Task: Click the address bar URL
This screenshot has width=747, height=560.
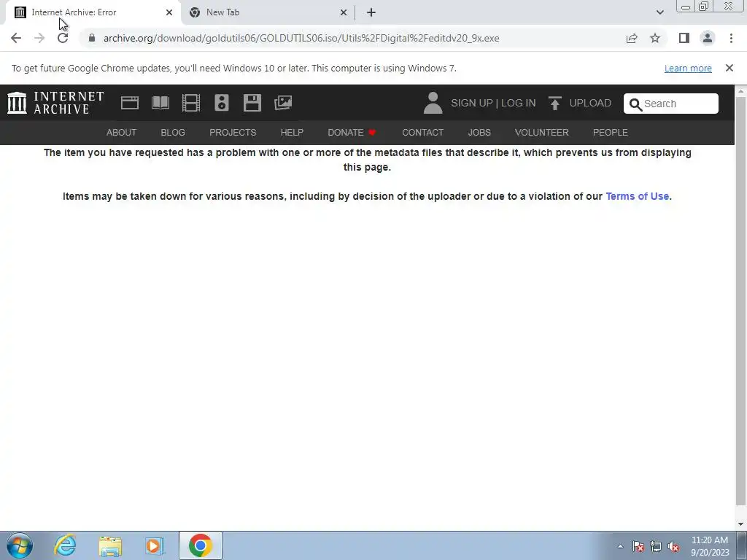Action: coord(301,38)
